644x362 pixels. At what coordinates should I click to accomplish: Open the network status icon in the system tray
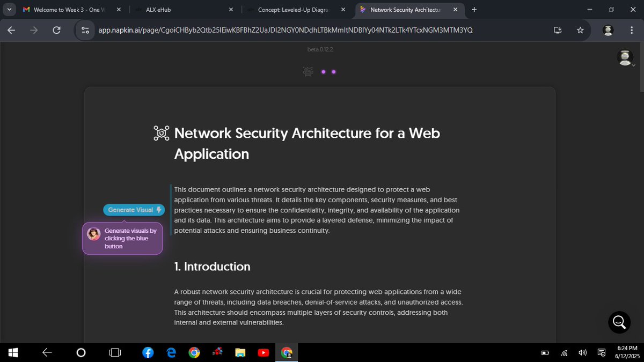(x=565, y=353)
